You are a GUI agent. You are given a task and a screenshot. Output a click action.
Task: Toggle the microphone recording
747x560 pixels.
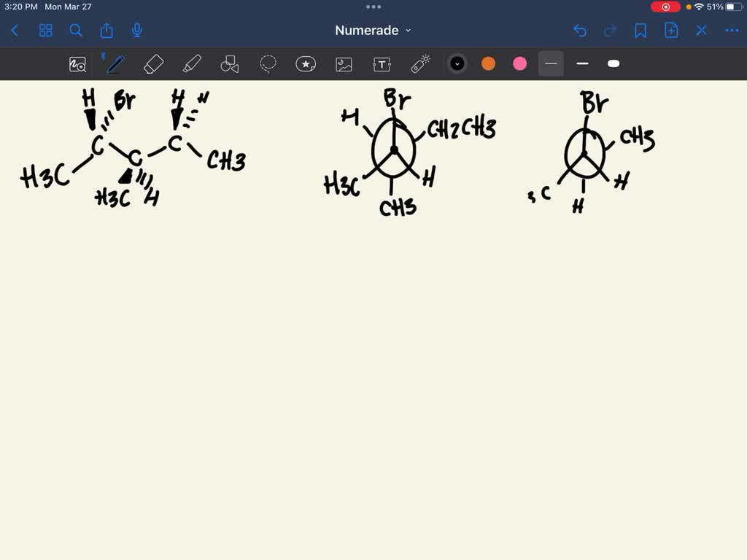(136, 31)
